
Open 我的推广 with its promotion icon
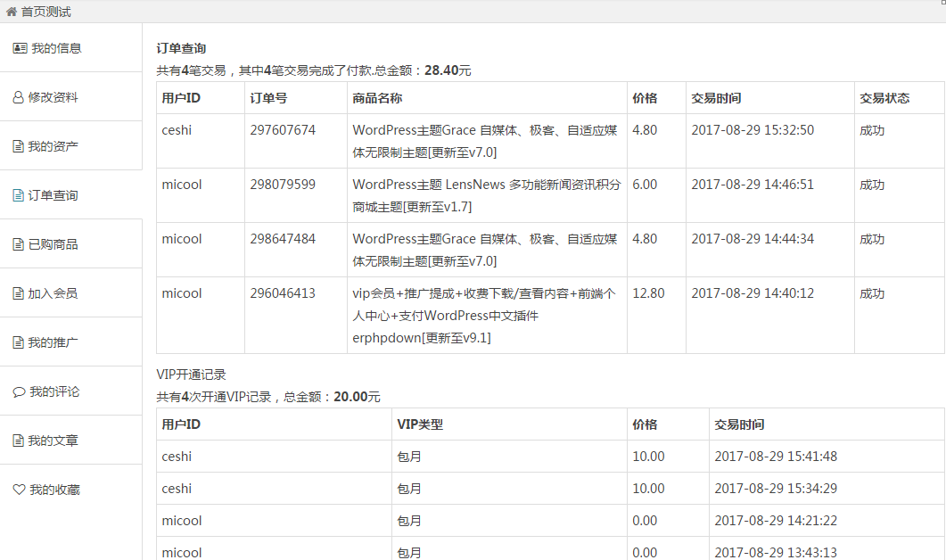point(19,341)
